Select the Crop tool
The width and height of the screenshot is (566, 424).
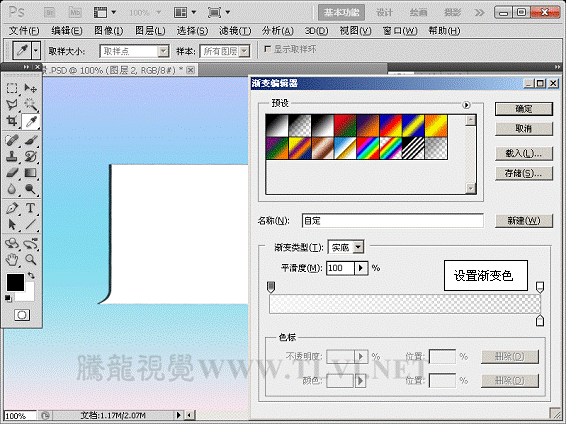pos(12,121)
